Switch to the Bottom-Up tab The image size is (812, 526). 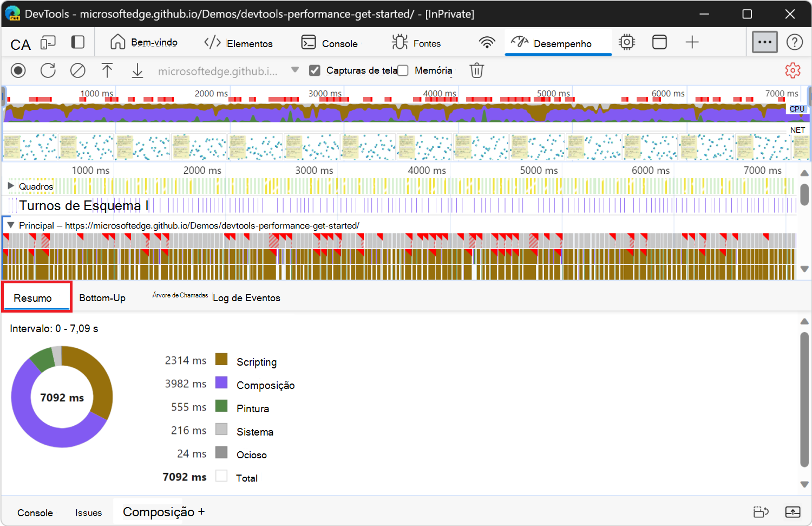102,298
